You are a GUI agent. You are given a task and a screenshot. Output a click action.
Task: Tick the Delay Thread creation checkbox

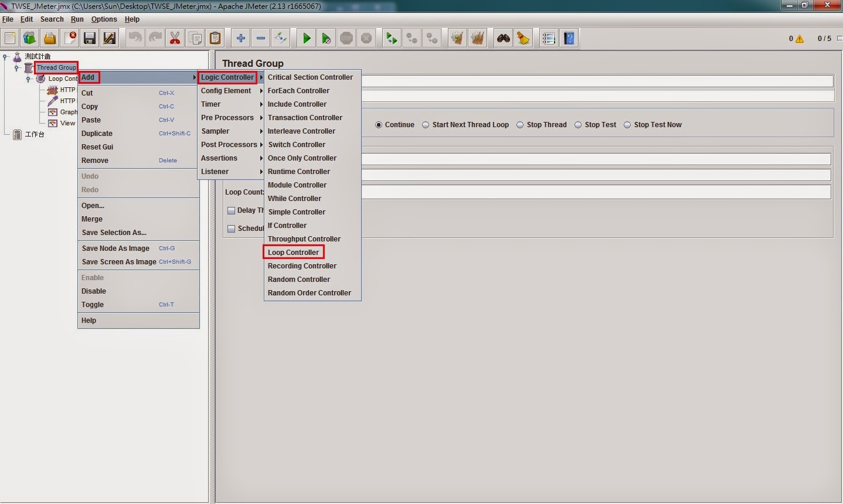pos(231,210)
